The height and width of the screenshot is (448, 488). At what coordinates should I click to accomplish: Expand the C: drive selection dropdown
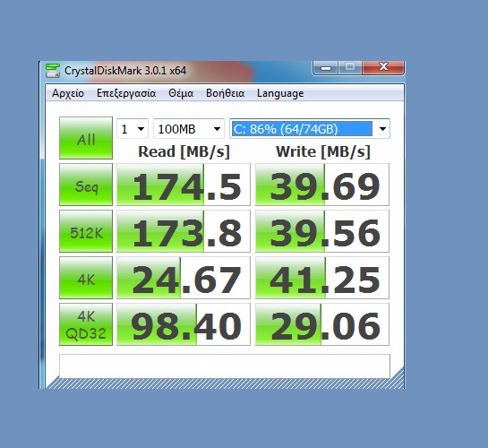[x=310, y=129]
